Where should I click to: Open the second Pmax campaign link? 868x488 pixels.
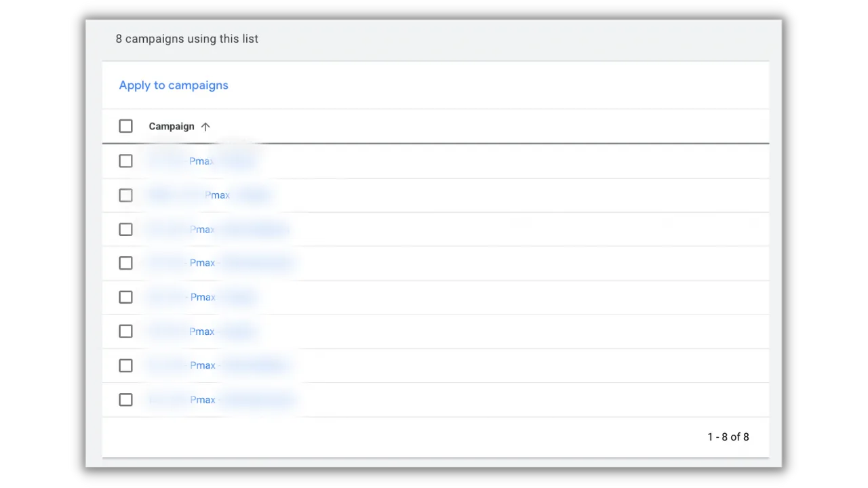pyautogui.click(x=209, y=195)
